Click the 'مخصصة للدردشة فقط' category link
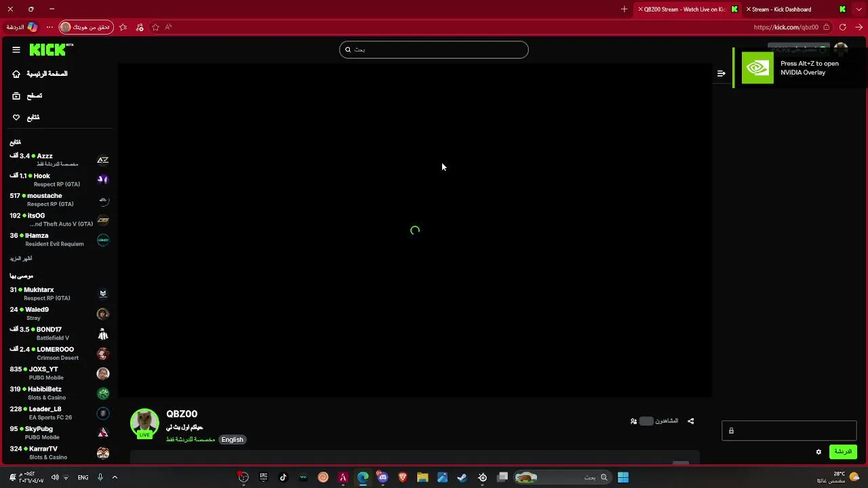 [191, 440]
